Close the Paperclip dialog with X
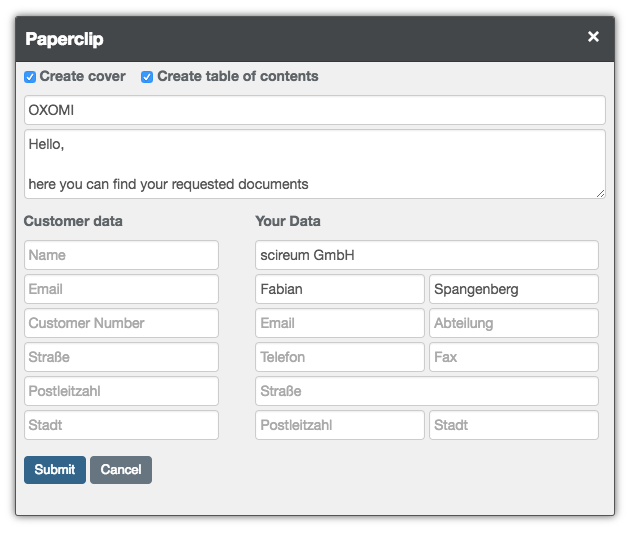 coord(593,37)
